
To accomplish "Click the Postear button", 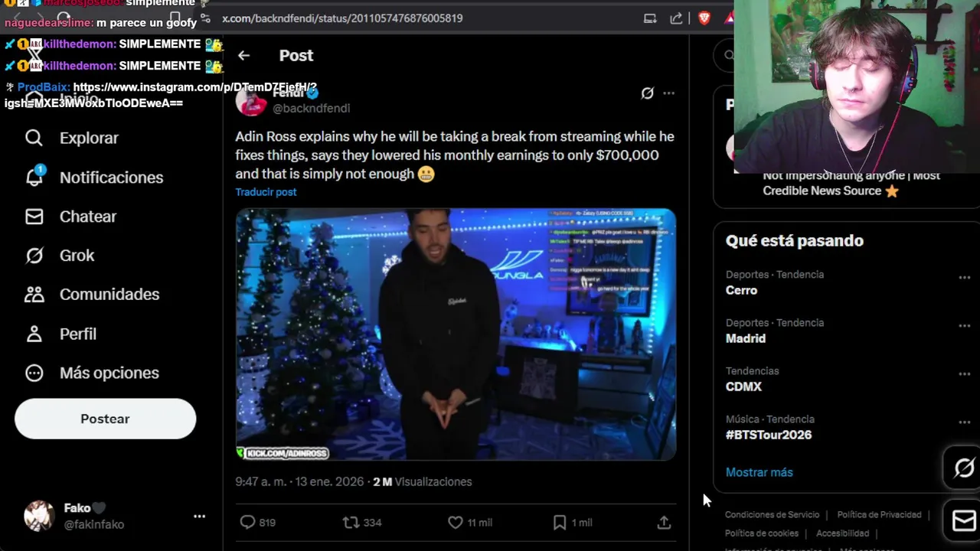I will click(105, 419).
